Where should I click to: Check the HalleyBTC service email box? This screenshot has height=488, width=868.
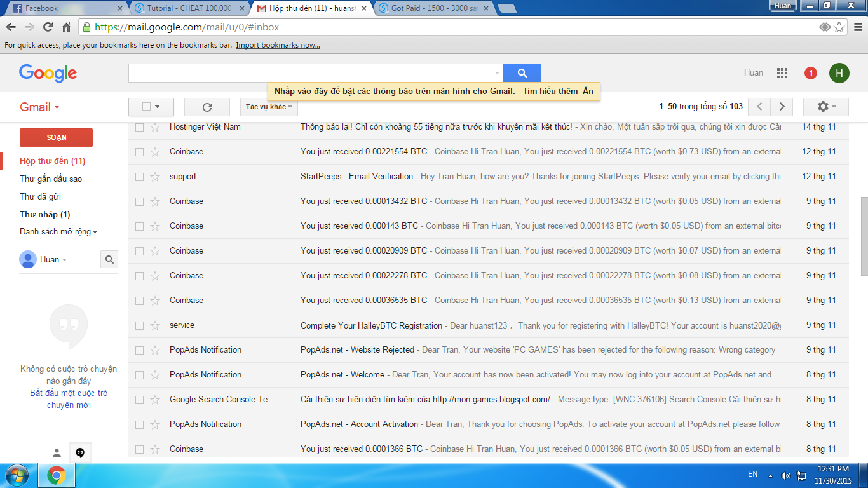140,325
